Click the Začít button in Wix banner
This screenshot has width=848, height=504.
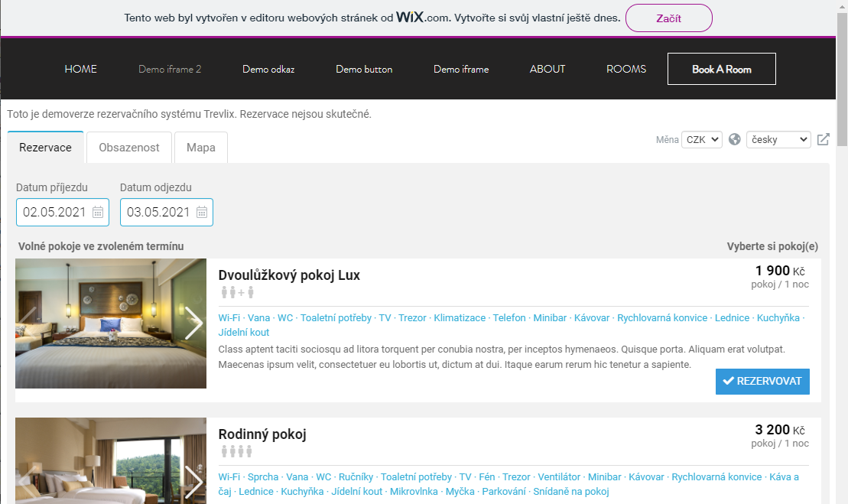pos(669,18)
